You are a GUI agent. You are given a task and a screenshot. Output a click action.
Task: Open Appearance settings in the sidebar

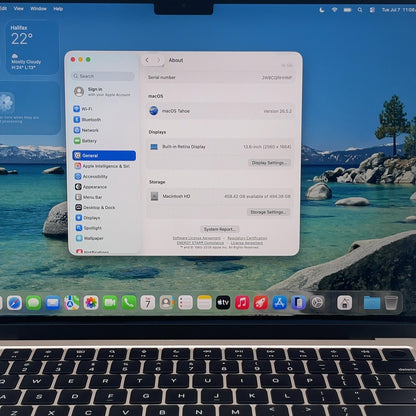[x=104, y=187]
